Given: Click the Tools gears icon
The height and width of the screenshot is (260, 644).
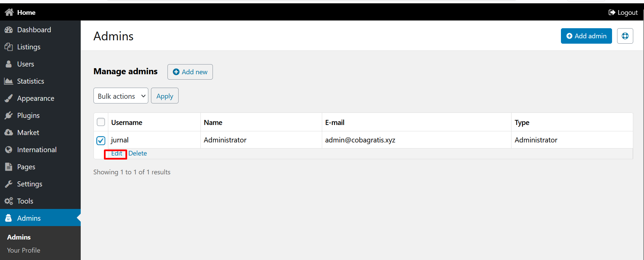Looking at the screenshot, I should pyautogui.click(x=9, y=201).
